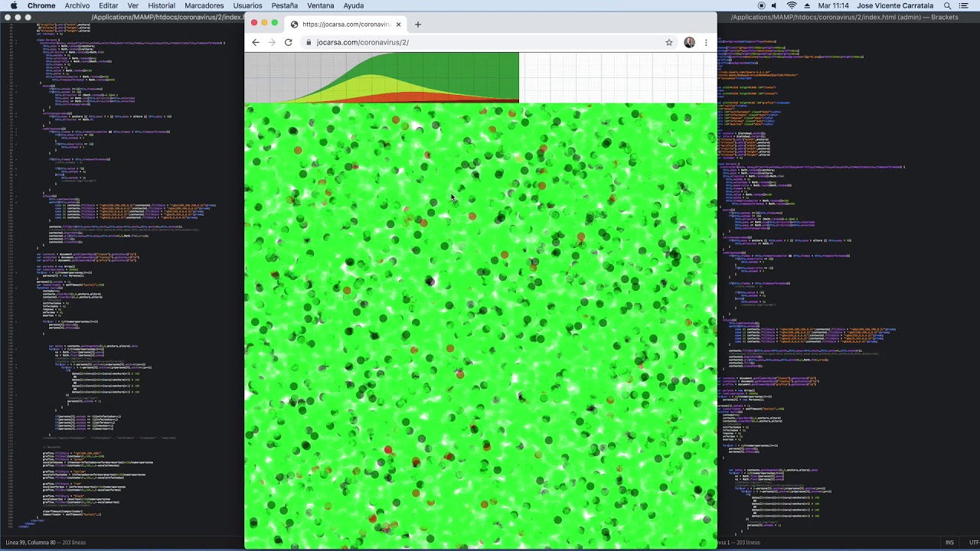Select the jocarsa.com coronavirus browser tab
Viewport: 980px width, 551px height.
pos(347,24)
